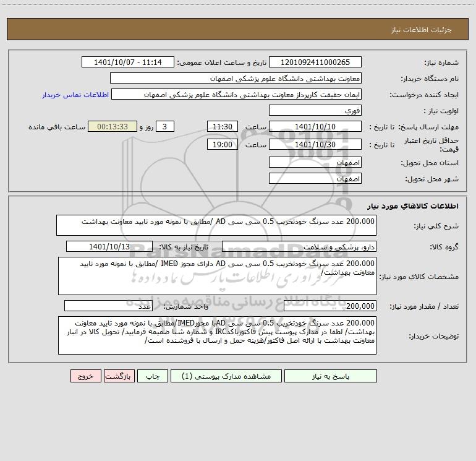Click the حداقل تاریخ اعتبار قیمت label
This screenshot has width=476, height=461.
pos(431,145)
